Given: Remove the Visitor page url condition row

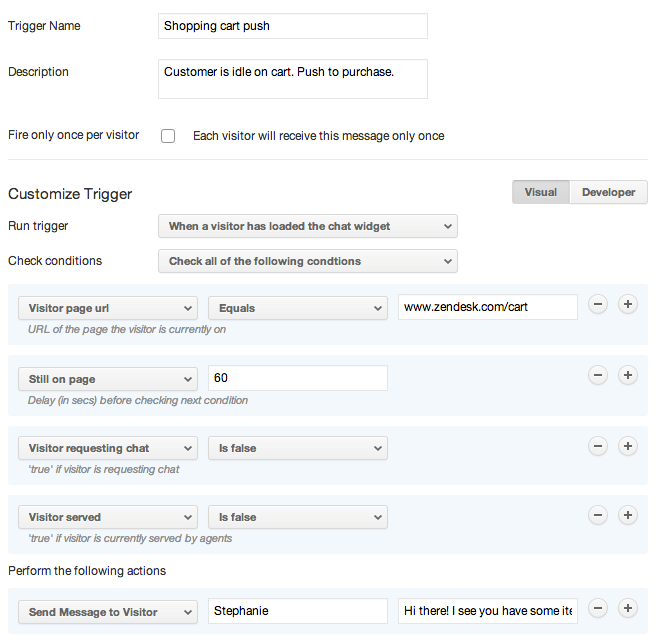Looking at the screenshot, I should (x=598, y=305).
